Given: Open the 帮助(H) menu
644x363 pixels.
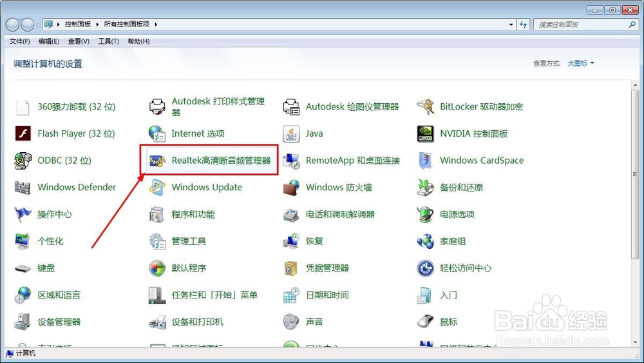Looking at the screenshot, I should pos(138,41).
